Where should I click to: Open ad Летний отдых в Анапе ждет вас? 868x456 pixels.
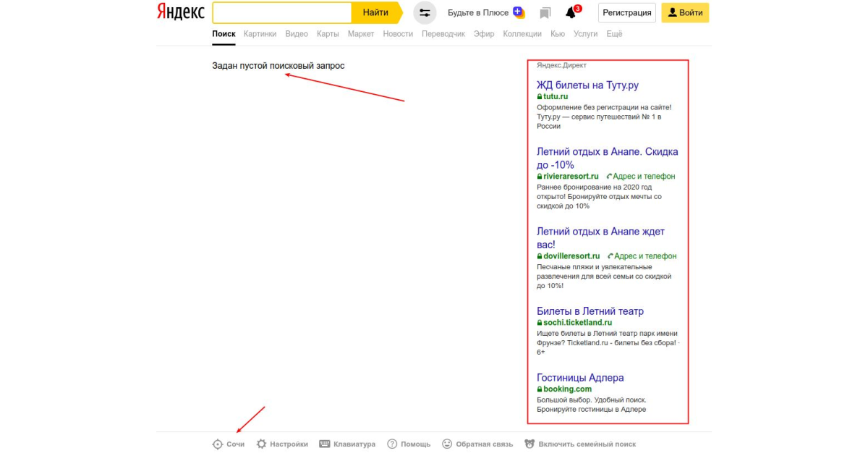pos(600,238)
